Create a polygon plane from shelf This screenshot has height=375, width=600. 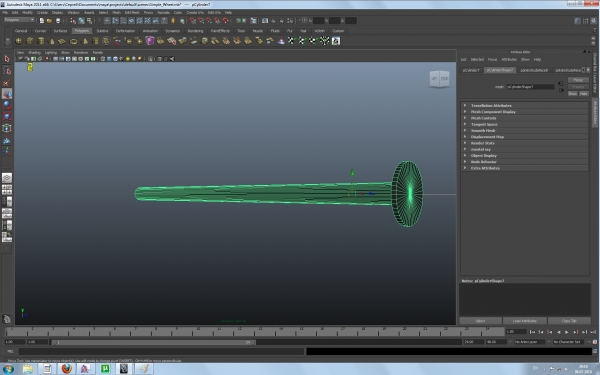[x=62, y=41]
